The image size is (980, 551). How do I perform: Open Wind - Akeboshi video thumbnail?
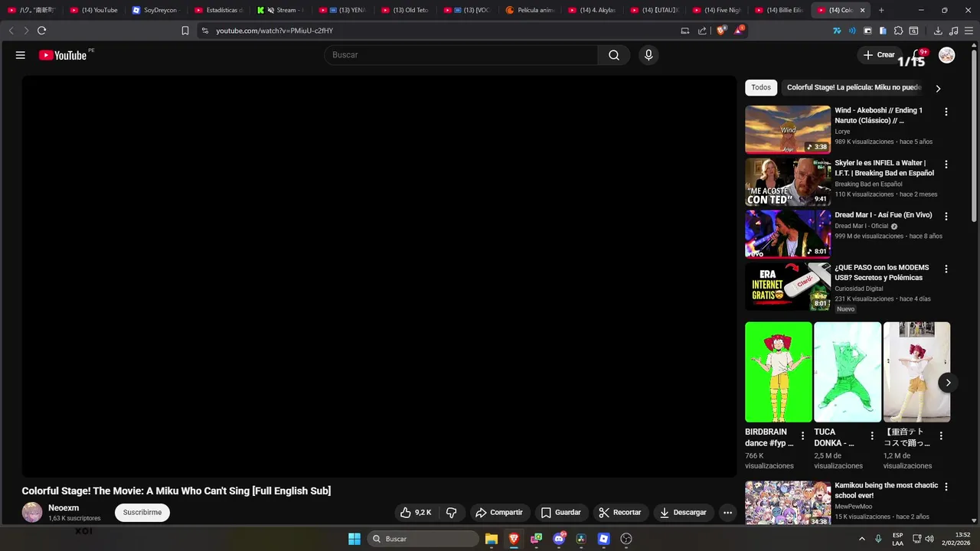click(788, 129)
